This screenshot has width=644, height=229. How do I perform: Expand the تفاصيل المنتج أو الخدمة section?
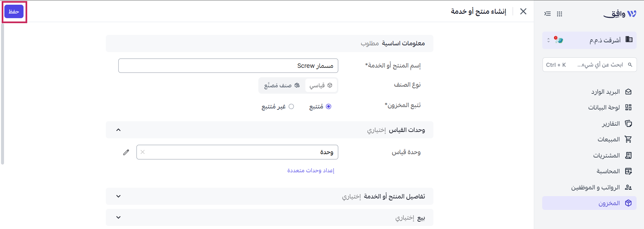click(118, 196)
